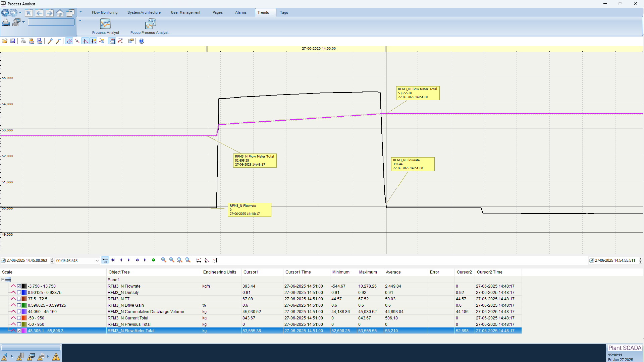644x362 pixels.
Task: Open a saved trend file
Action: pos(5,41)
